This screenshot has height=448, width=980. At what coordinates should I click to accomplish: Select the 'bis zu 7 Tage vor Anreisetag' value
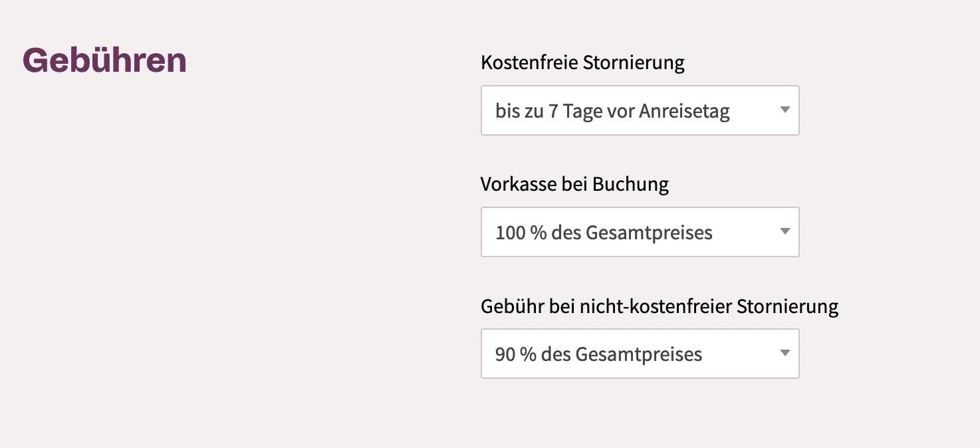(x=612, y=111)
